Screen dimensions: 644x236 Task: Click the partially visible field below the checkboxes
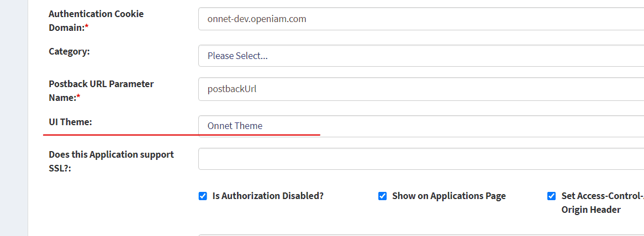pyautogui.click(x=420, y=234)
